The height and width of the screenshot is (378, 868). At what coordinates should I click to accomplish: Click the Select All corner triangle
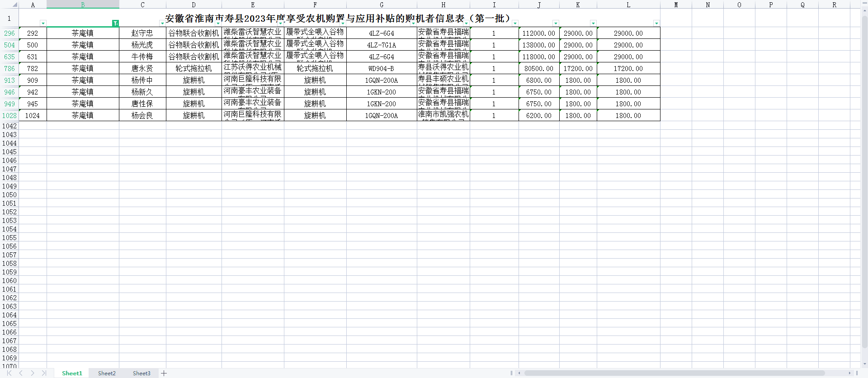(14, 5)
